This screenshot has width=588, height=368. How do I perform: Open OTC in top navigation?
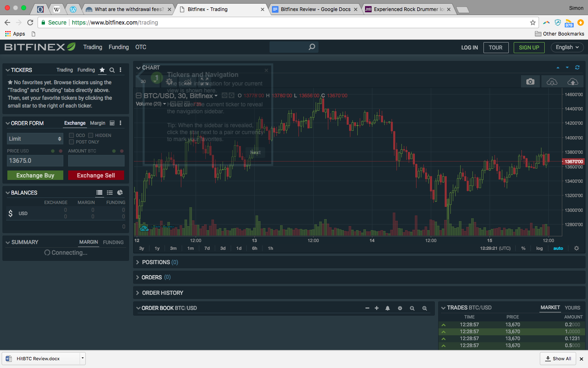(141, 47)
